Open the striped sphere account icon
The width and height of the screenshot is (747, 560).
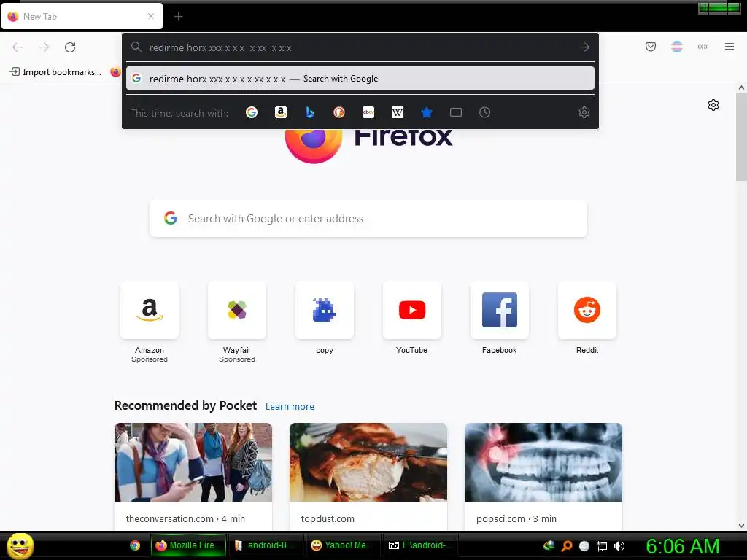[x=676, y=47]
